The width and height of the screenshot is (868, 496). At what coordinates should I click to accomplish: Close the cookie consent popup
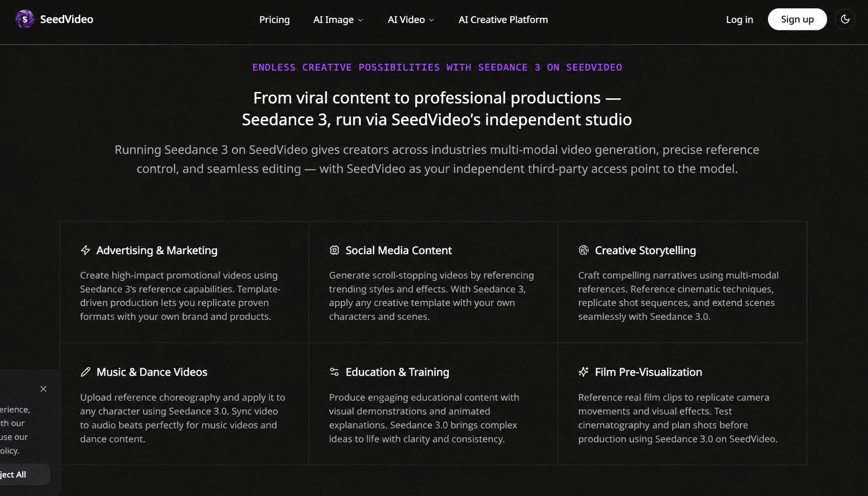pos(43,389)
